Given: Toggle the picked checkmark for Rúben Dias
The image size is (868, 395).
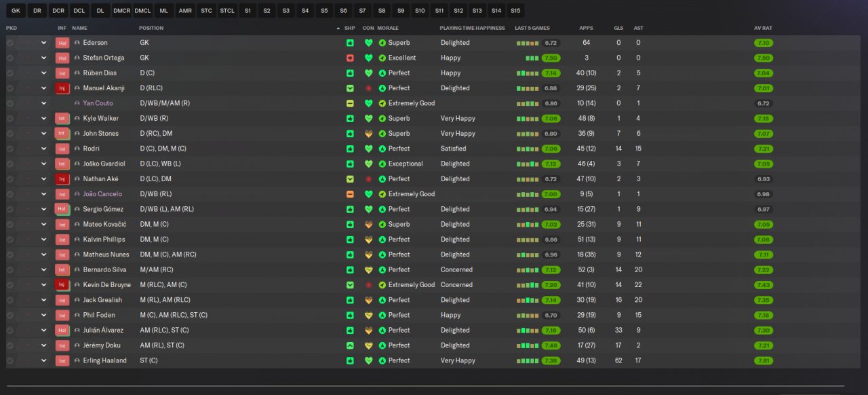Looking at the screenshot, I should [10, 73].
